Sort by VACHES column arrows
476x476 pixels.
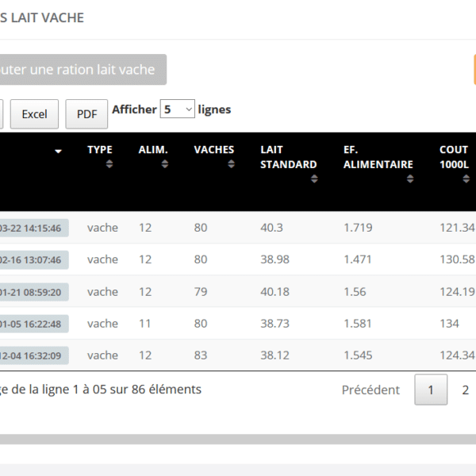(x=231, y=164)
